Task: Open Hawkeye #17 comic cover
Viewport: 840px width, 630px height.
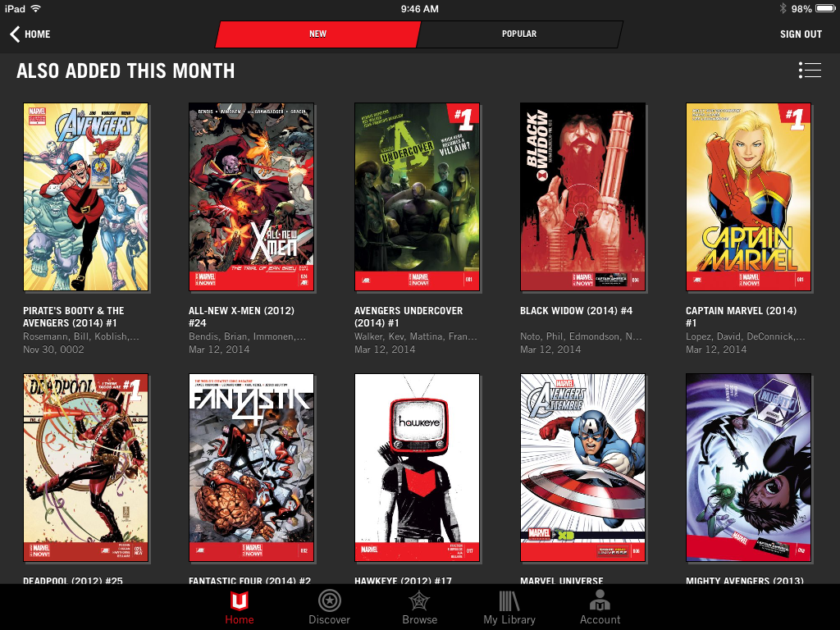Action: pyautogui.click(x=417, y=468)
